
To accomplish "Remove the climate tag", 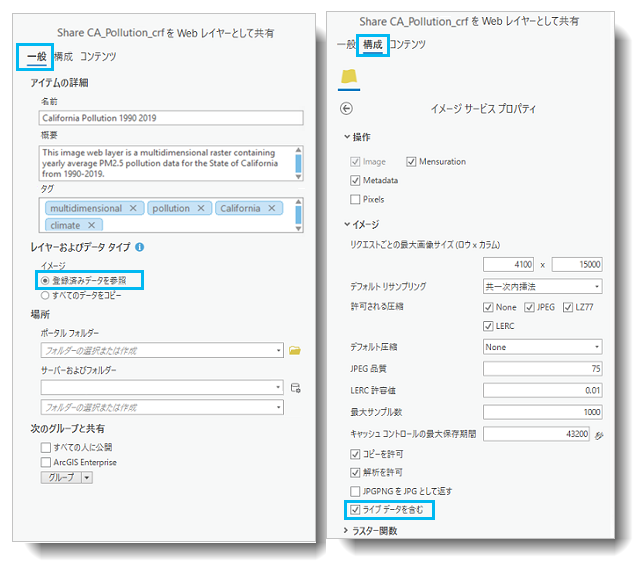I will [91, 225].
